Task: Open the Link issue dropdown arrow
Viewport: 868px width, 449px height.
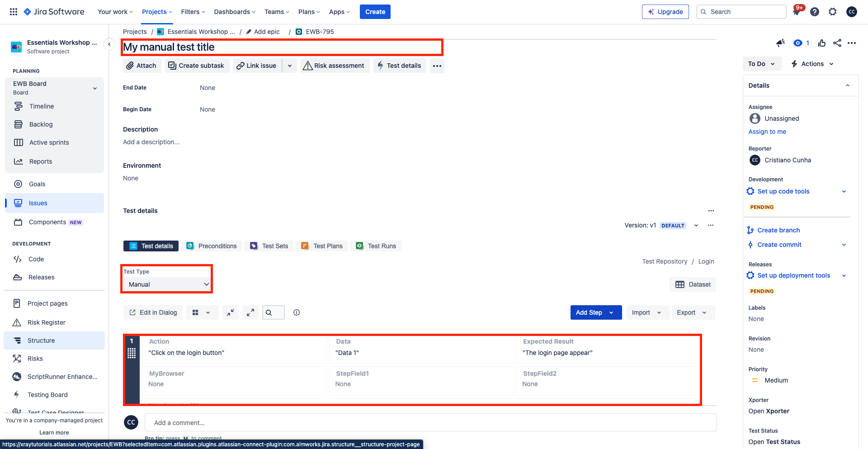Action: 290,66
